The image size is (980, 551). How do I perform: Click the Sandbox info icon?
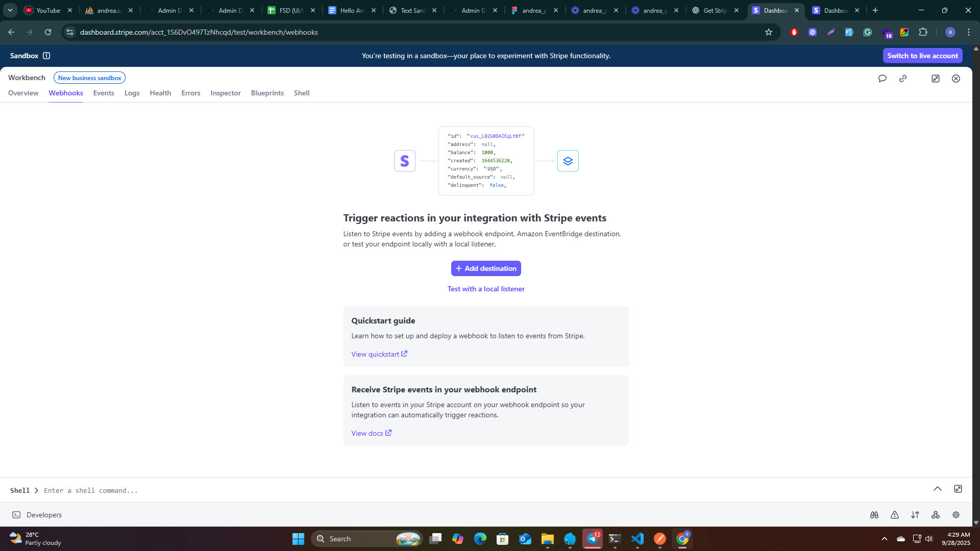point(46,56)
